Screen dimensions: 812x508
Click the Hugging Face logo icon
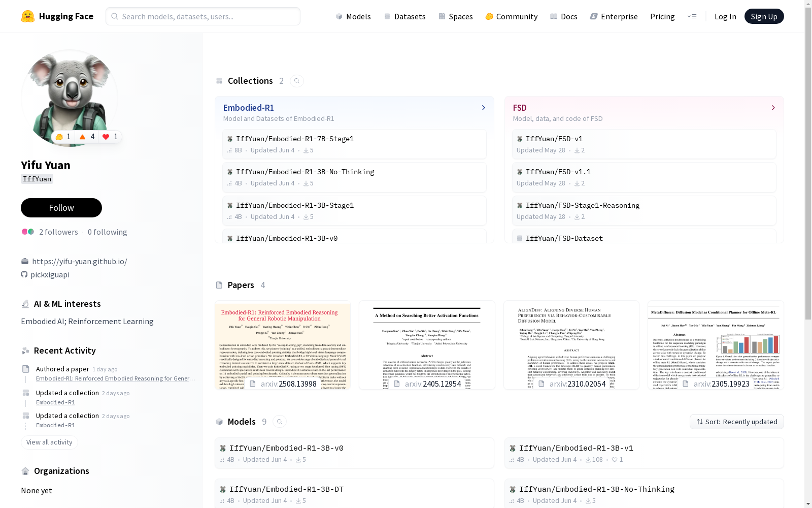tap(28, 16)
